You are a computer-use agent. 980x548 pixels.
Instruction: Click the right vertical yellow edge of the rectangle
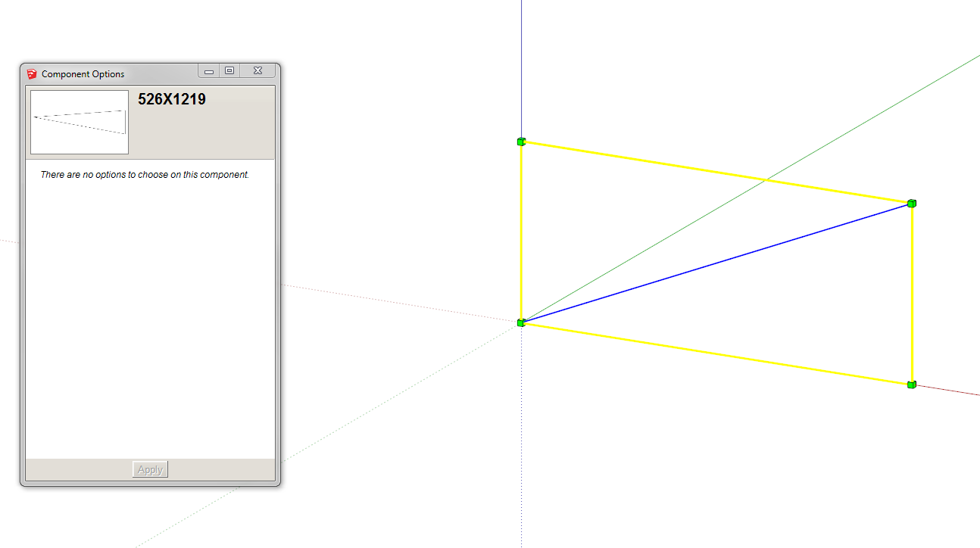click(912, 294)
